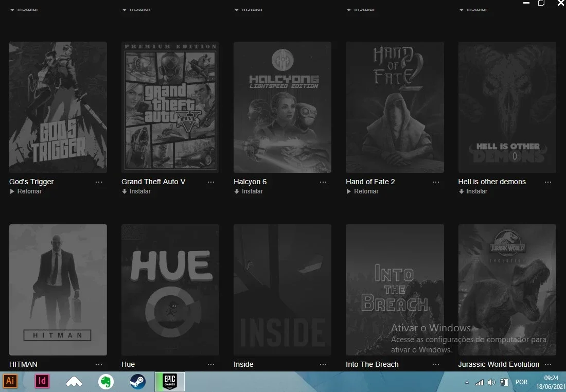Select the Hell is other demons cover
Viewport: 566px width, 392px height.
(507, 107)
